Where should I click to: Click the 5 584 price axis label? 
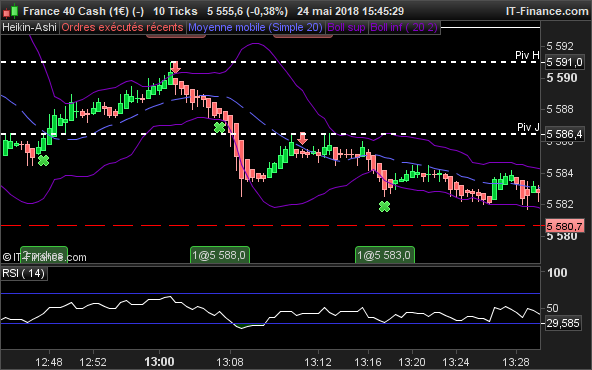click(x=560, y=173)
